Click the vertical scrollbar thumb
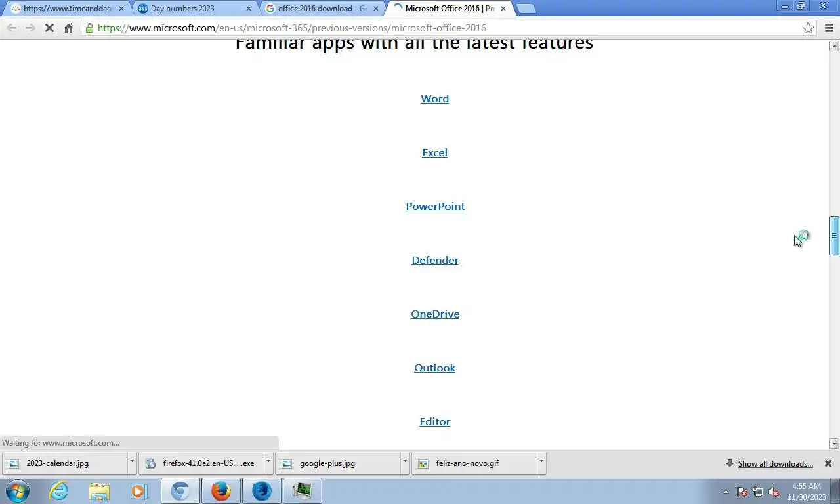 [835, 236]
